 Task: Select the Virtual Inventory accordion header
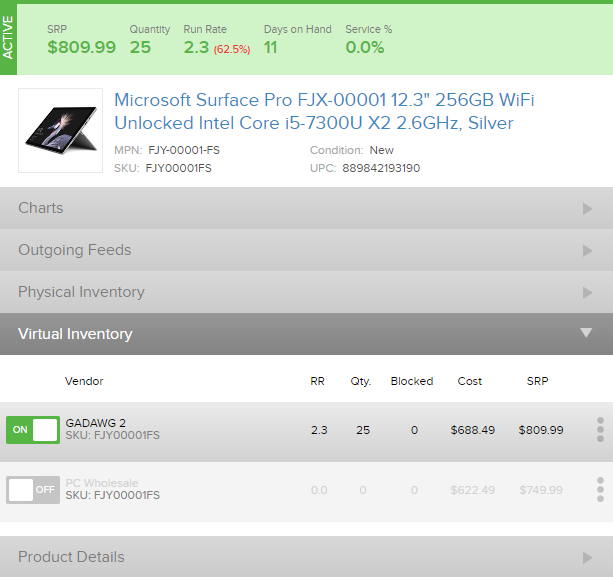pyautogui.click(x=306, y=334)
